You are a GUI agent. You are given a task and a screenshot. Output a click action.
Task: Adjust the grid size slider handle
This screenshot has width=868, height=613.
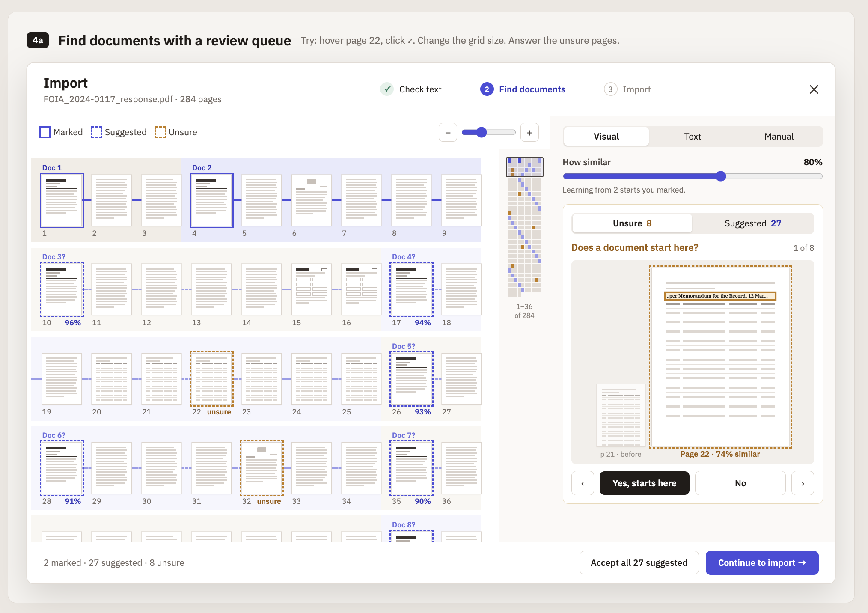pos(482,132)
